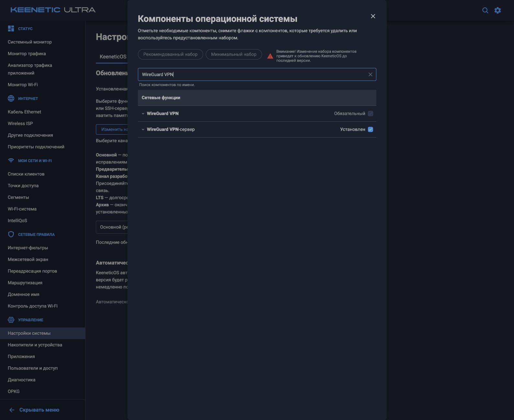514x420 pixels.
Task: Open the Основной update channel dropdown
Action: (x=112, y=227)
